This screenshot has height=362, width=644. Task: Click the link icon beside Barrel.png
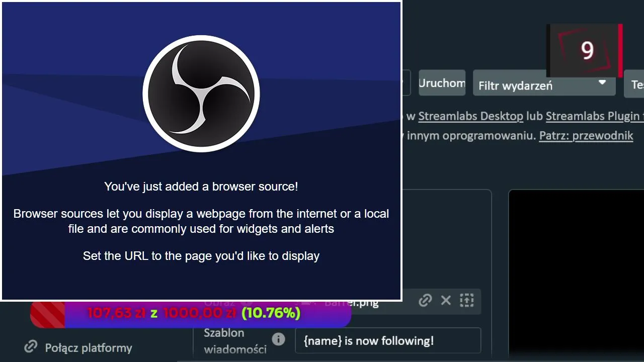coord(425,301)
